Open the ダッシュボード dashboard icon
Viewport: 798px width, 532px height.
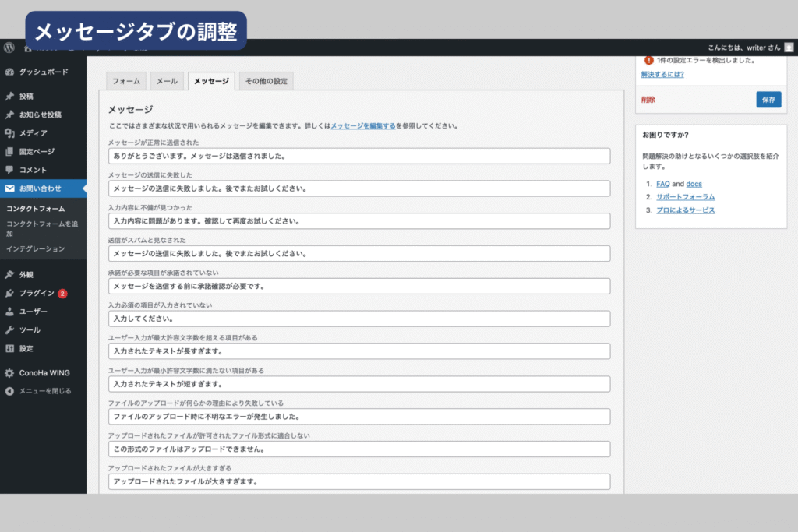9,72
